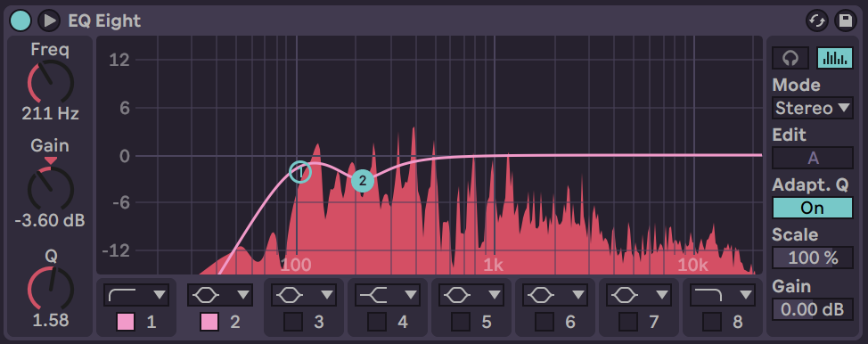
Task: Click the unfold device play-triangle button
Action: pyautogui.click(x=49, y=21)
